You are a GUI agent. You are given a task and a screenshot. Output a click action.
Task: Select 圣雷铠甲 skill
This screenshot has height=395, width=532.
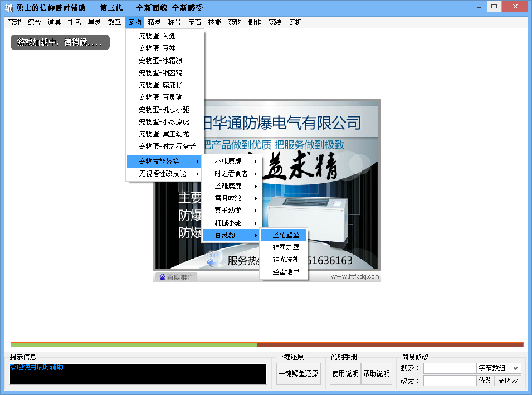click(x=284, y=271)
